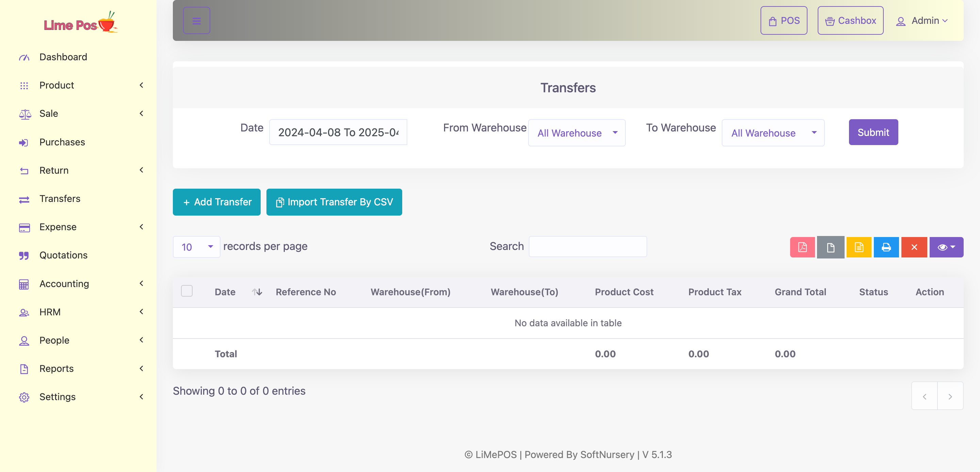Screen dimensions: 980x472
Task: Click Import Transfer By CSV button
Action: [x=334, y=202]
